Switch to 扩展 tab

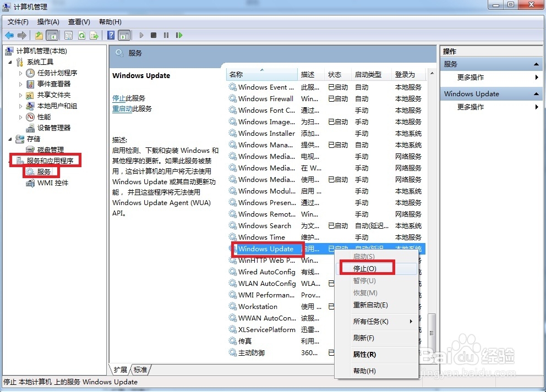point(121,369)
